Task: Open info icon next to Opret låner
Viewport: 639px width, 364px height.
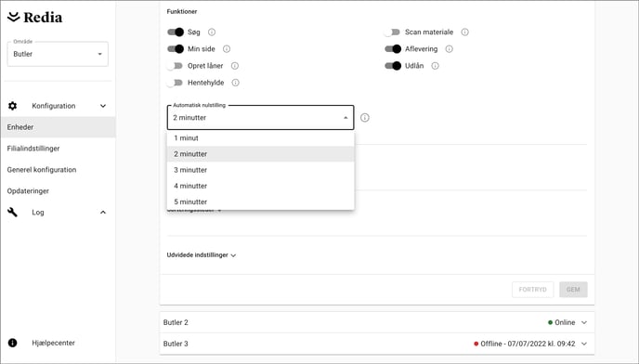Action: 235,66
